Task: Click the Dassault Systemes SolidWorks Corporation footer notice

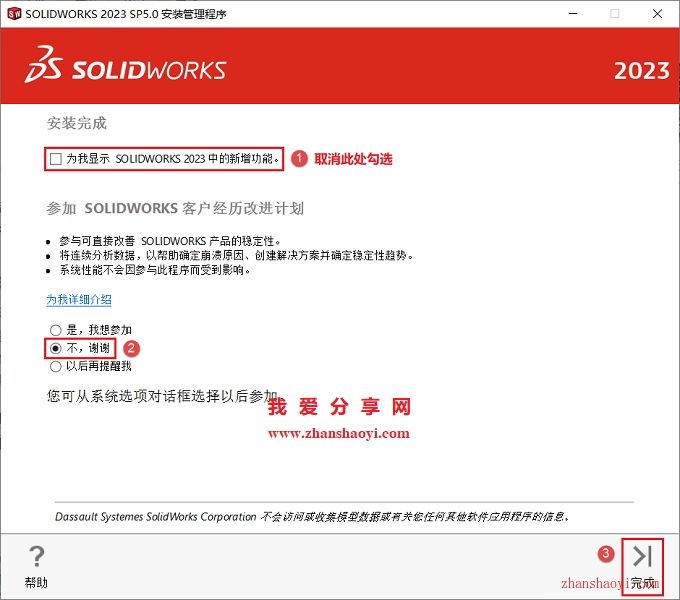Action: tap(312, 517)
